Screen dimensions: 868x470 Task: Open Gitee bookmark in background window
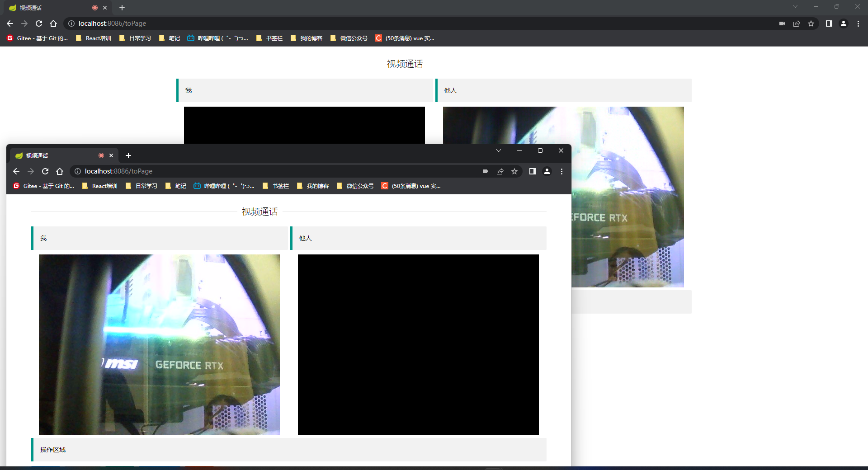point(37,38)
